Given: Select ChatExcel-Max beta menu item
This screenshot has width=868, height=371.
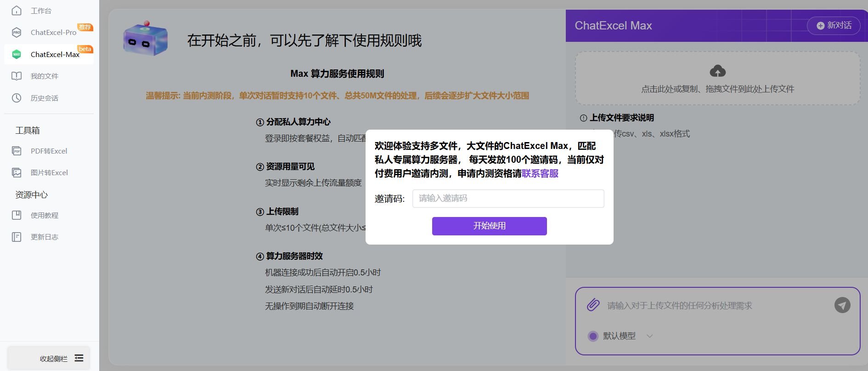Looking at the screenshot, I should click(x=55, y=54).
